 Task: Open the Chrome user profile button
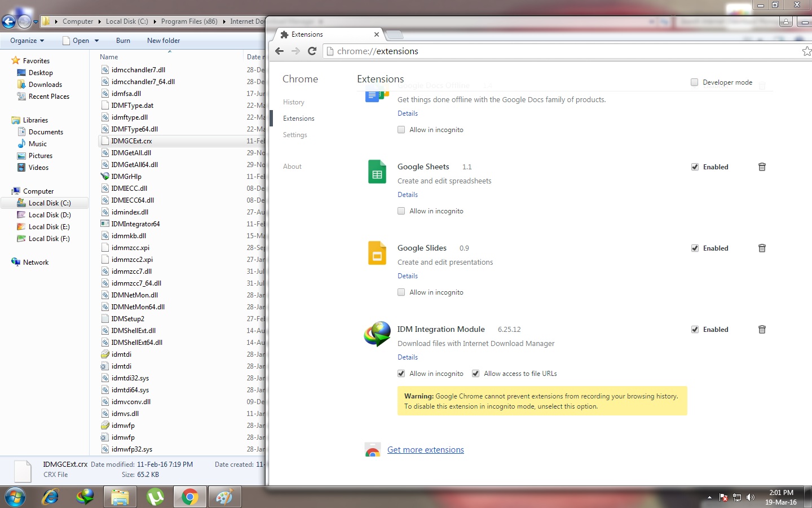(x=786, y=21)
